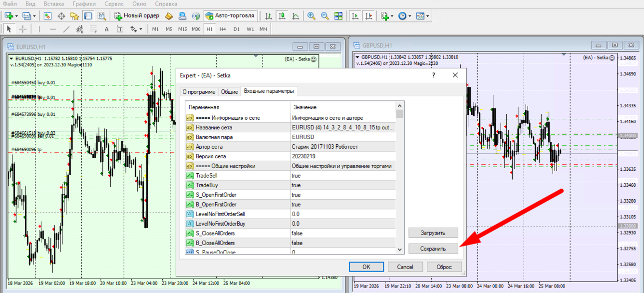Image resolution: width=644 pixels, height=293 pixels.
Task: Create a new chart via toolbar icon
Action: click(8, 16)
